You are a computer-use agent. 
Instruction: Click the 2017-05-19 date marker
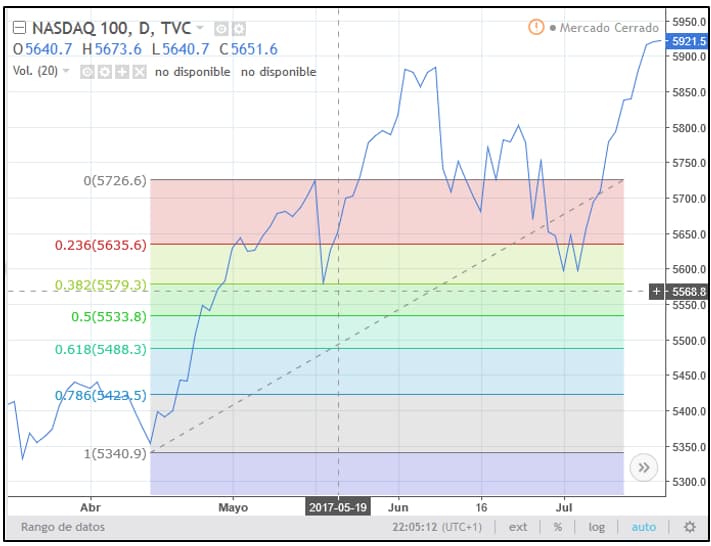(x=338, y=507)
